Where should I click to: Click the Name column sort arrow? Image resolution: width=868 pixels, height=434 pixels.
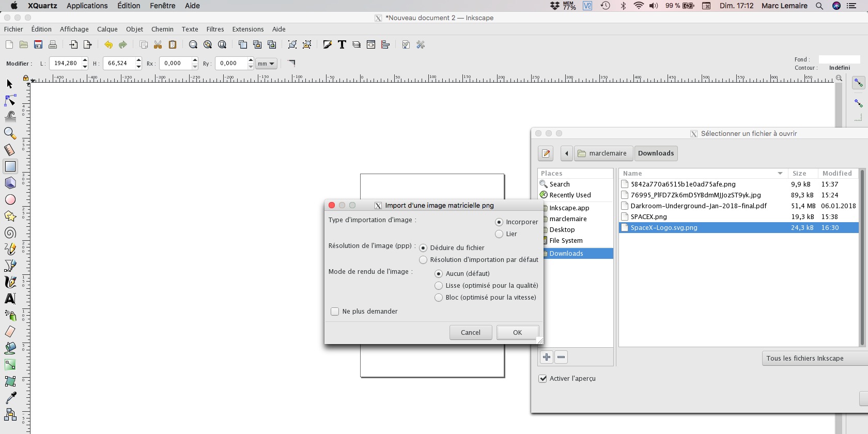tap(780, 174)
